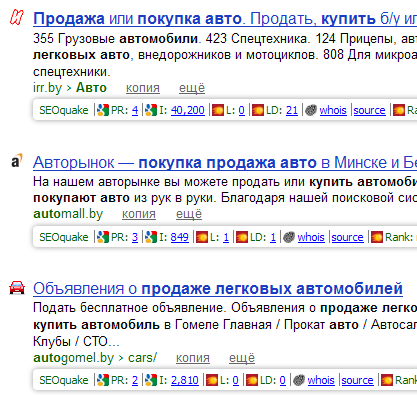Open cached 'копия' link for autogomel.by

click(x=193, y=358)
